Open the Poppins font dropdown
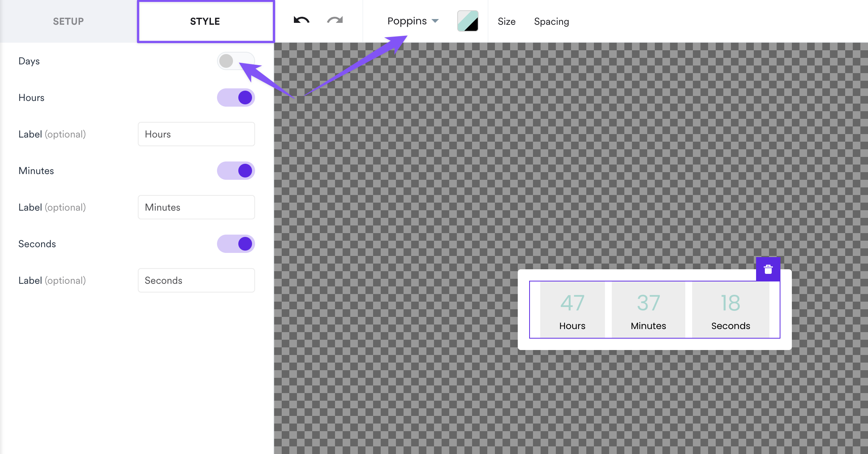This screenshot has width=868, height=454. (x=413, y=21)
